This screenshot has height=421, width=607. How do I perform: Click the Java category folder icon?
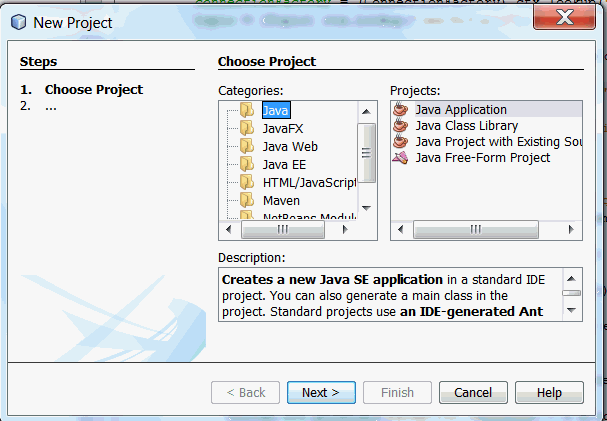[246, 110]
